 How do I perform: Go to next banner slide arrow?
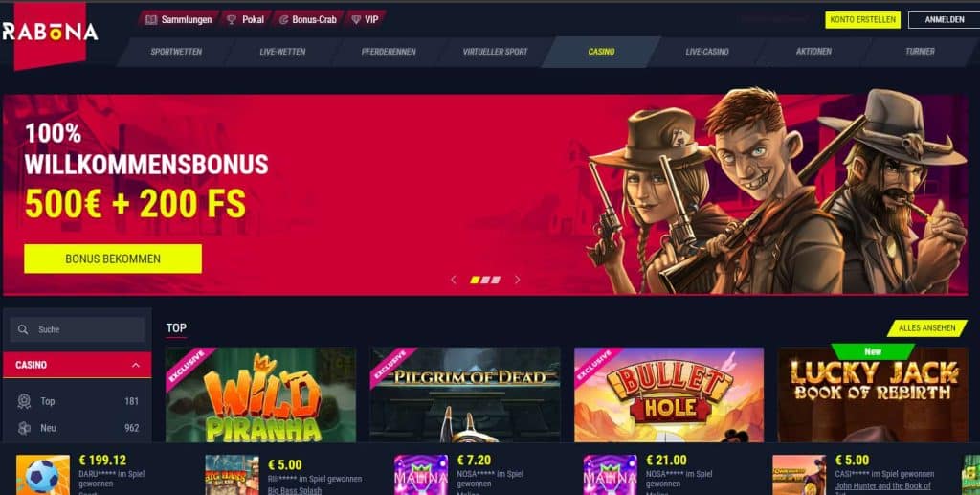[x=518, y=280]
